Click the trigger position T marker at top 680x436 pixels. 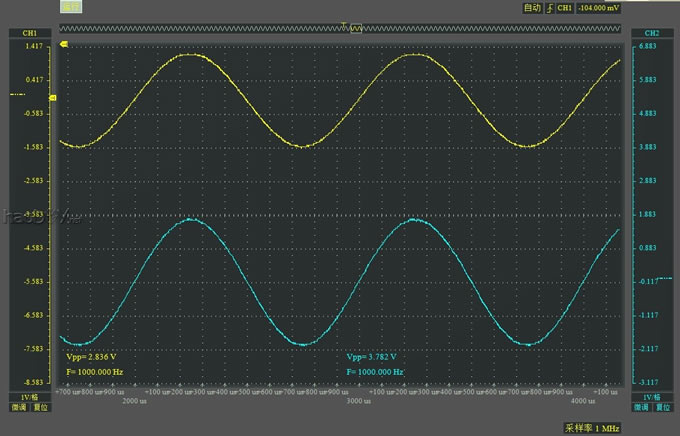coord(345,24)
